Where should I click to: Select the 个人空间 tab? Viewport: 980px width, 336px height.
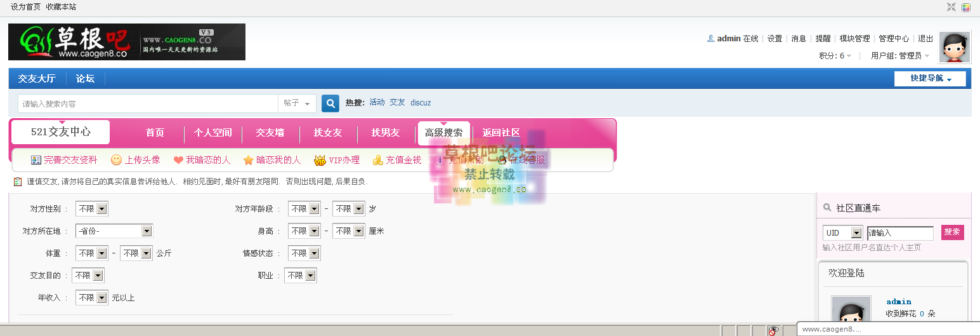pos(213,133)
